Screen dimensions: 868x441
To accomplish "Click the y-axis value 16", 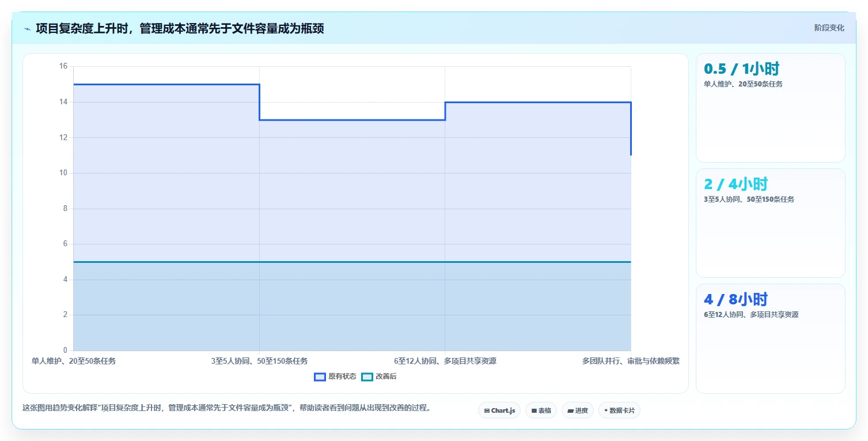I will 63,66.
